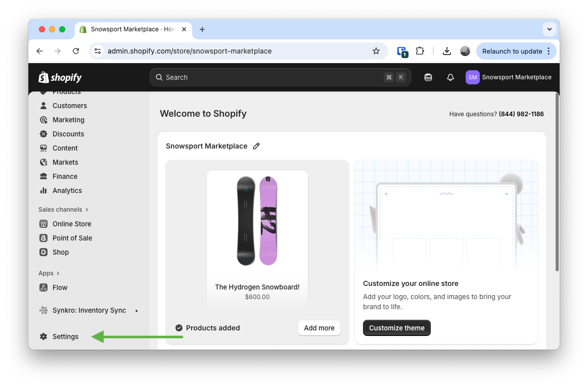Click the Content icon in sidebar
588x387 pixels.
pyautogui.click(x=43, y=149)
